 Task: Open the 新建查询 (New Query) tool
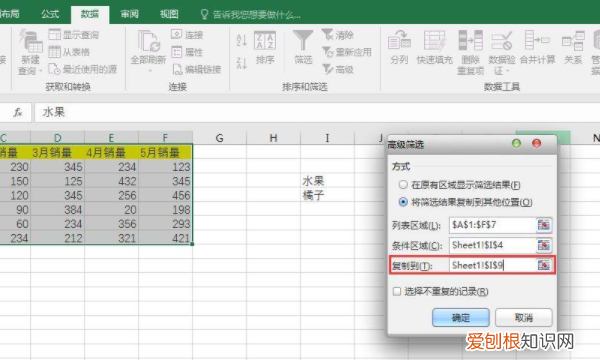pyautogui.click(x=30, y=52)
